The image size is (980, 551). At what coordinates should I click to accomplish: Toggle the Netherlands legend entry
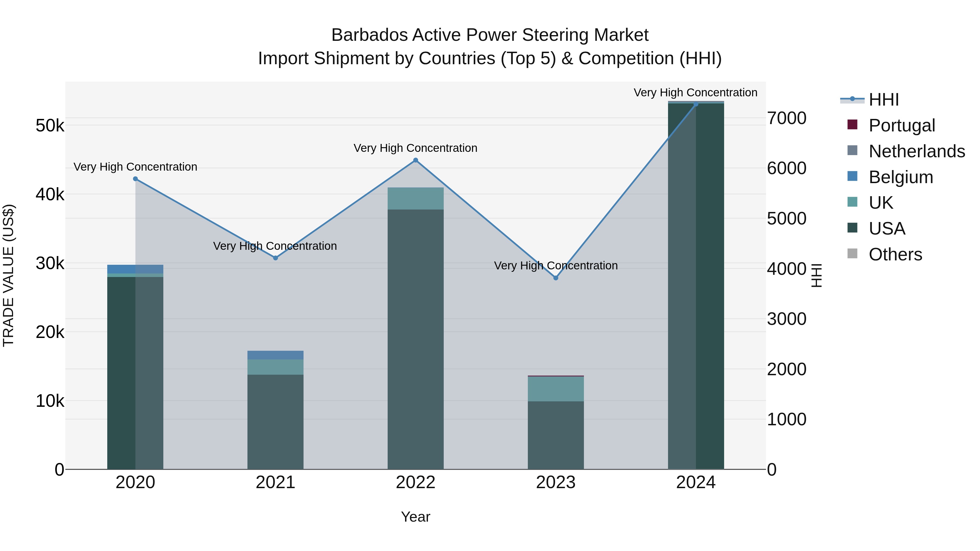point(906,151)
